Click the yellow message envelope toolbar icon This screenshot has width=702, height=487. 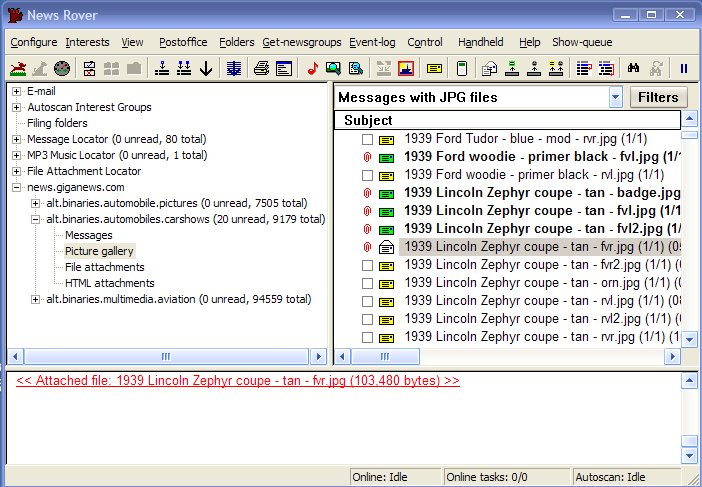pos(434,68)
